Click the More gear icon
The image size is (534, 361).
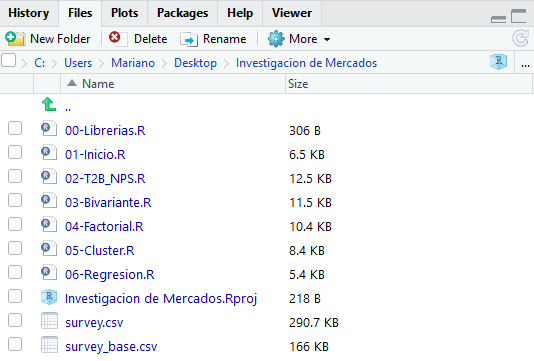coord(276,39)
